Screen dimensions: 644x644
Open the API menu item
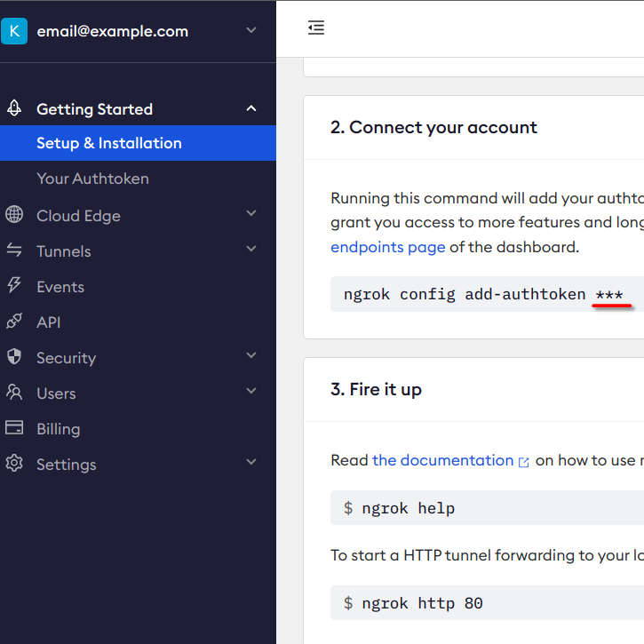pos(49,322)
